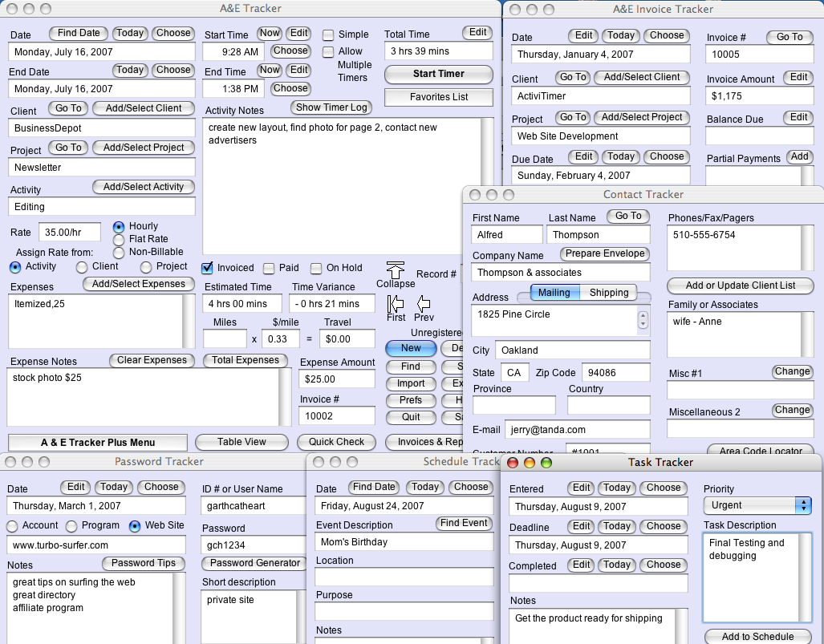
Task: Toggle the On Hold checkbox
Action: click(316, 269)
